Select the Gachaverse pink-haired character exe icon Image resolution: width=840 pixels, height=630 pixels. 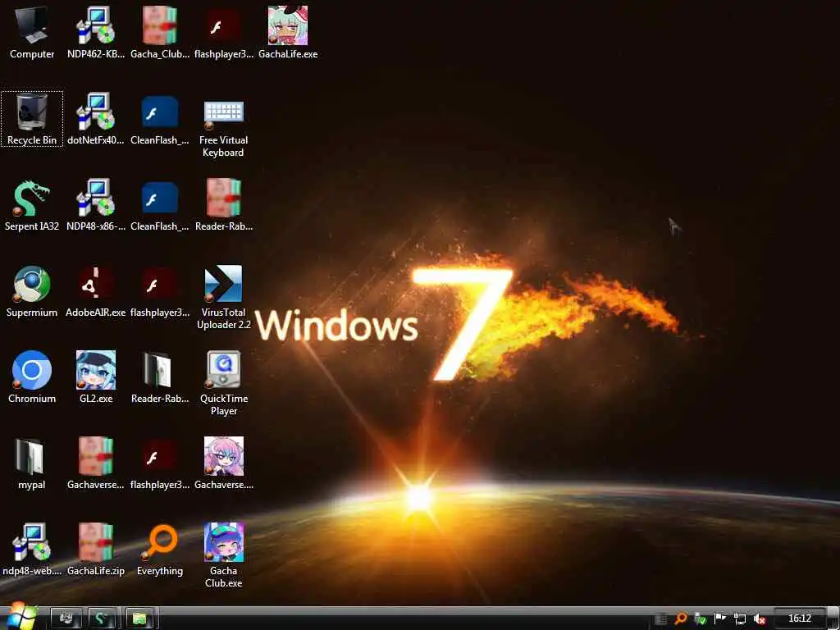pyautogui.click(x=224, y=464)
